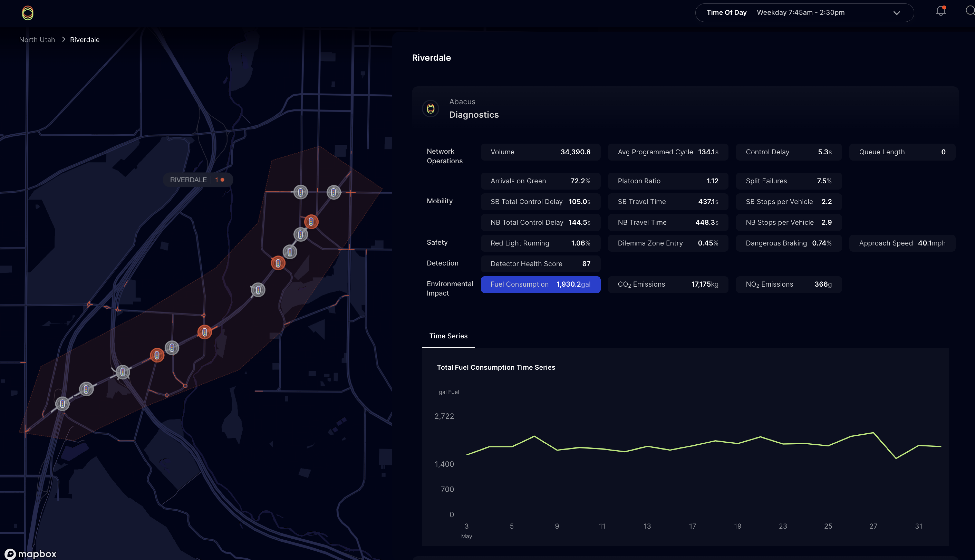Screen dimensions: 975x560
Task: Click the Abacus Diagnostics logo icon
Action: pyautogui.click(x=430, y=109)
